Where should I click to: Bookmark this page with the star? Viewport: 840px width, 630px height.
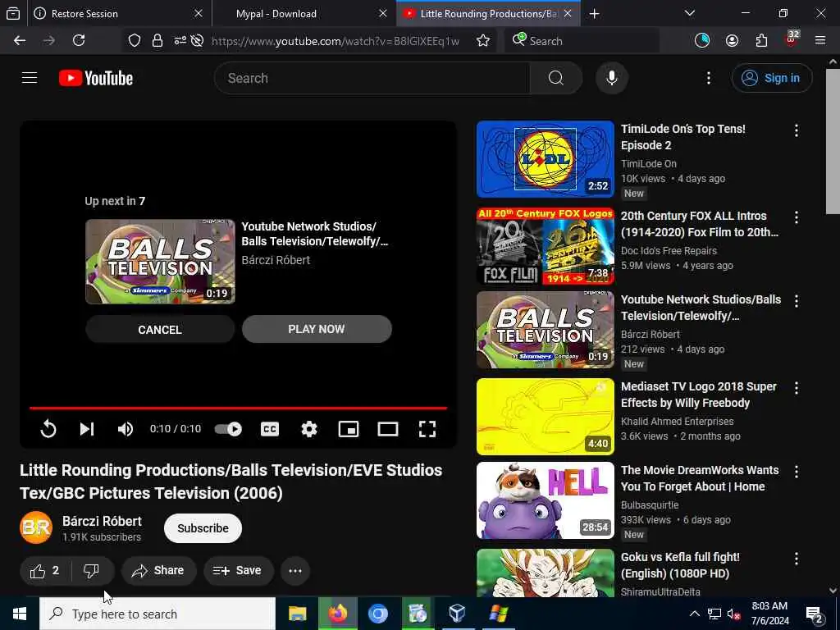(x=482, y=41)
